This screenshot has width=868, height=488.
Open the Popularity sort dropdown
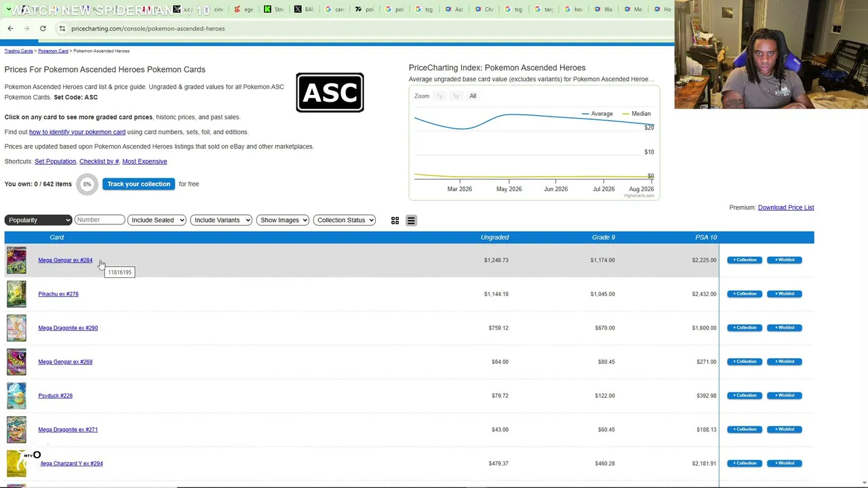coord(38,220)
